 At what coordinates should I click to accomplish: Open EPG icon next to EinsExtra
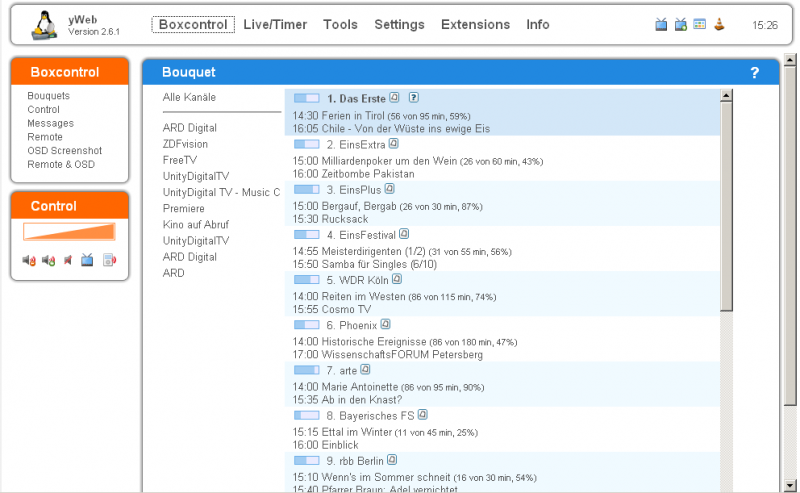coord(393,143)
